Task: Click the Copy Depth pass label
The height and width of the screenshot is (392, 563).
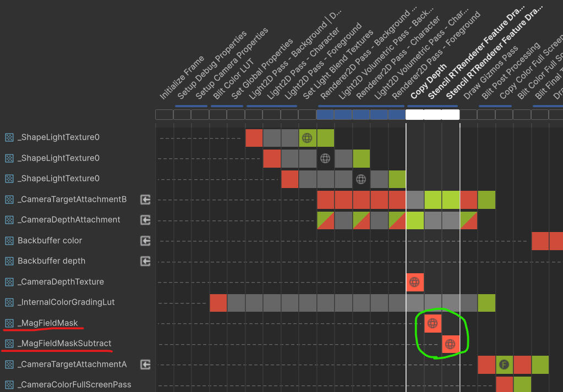Action: click(428, 81)
